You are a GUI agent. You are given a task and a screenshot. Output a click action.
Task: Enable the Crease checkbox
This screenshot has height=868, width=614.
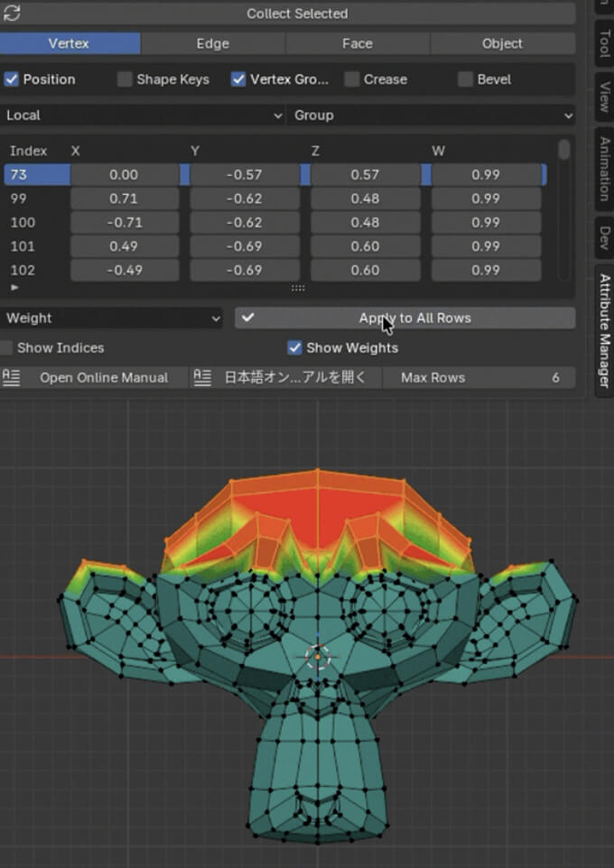click(352, 79)
